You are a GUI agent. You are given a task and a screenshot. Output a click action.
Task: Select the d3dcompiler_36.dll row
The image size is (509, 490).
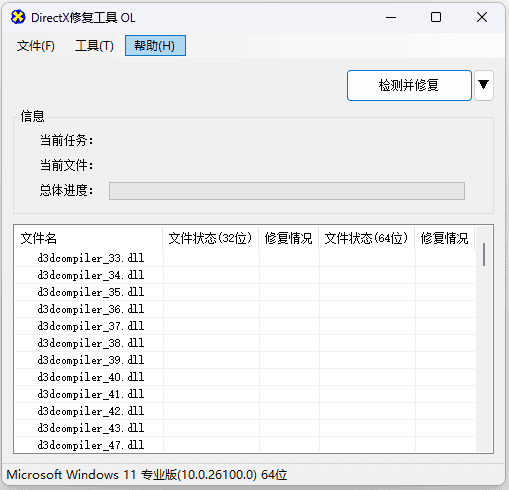245,309
